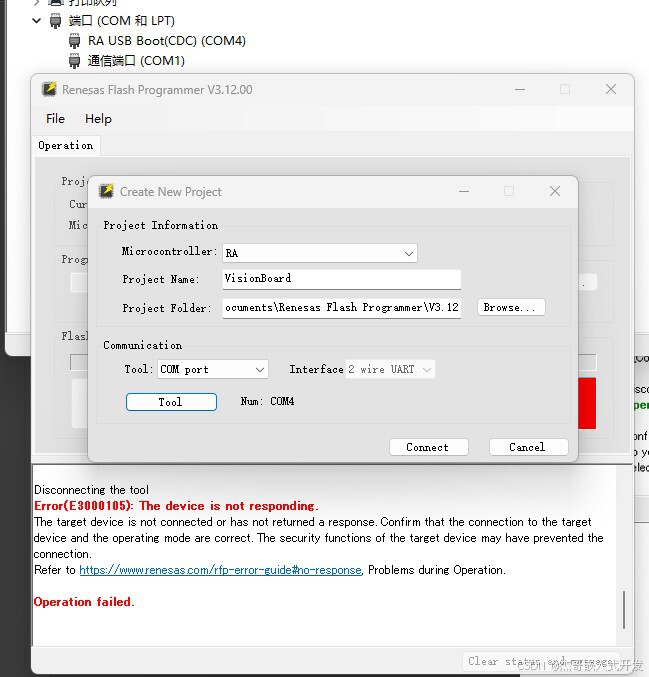Collapse the 端口 (COM 和 LPT) tree node
649x677 pixels.
(x=37, y=21)
